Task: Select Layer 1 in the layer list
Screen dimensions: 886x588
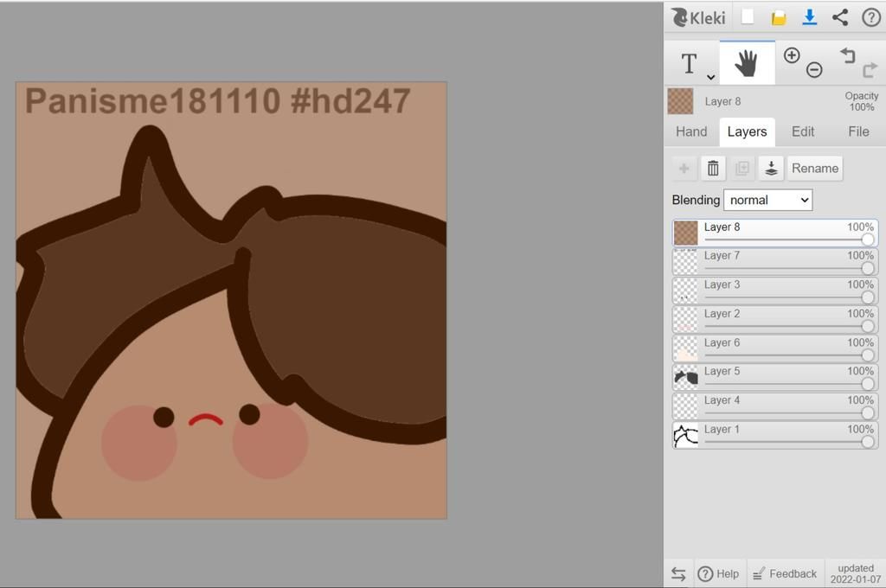Action: point(775,435)
